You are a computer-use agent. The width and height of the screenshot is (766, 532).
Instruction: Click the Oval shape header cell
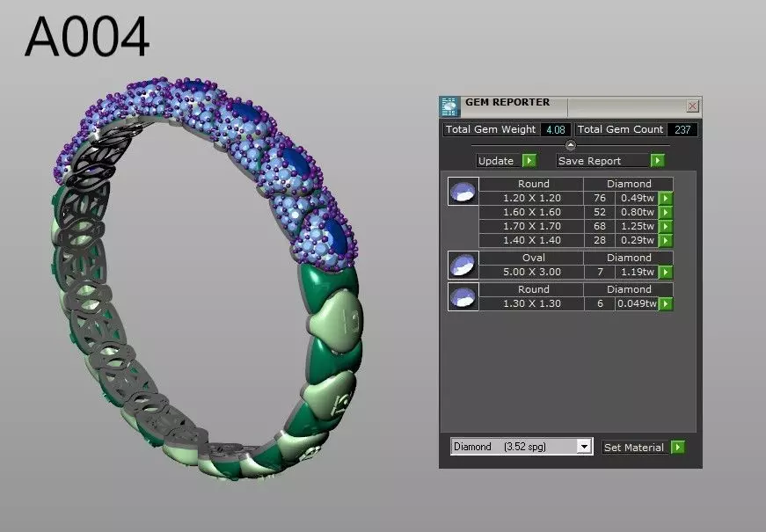click(531, 258)
